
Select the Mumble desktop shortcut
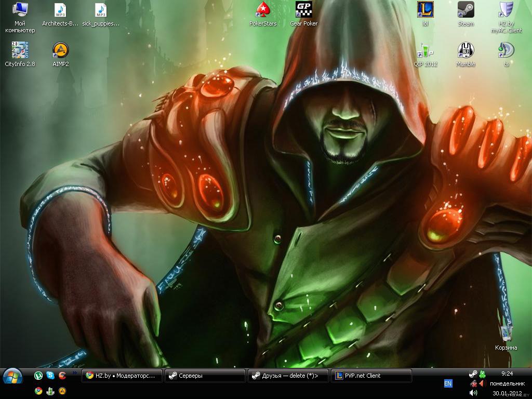tap(466, 54)
